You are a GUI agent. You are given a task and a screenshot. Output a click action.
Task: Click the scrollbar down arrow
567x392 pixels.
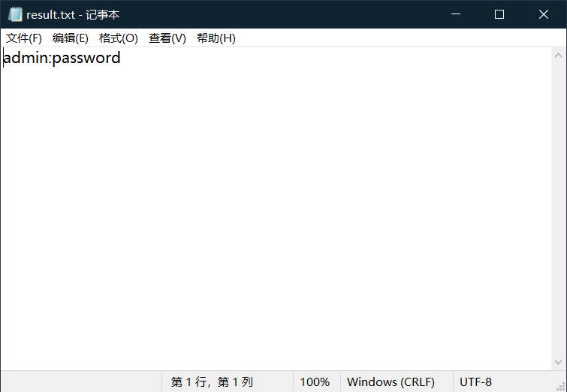click(x=558, y=362)
